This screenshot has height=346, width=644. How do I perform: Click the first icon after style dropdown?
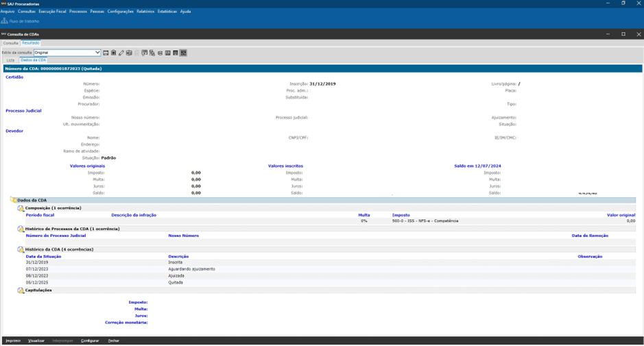(x=106, y=53)
